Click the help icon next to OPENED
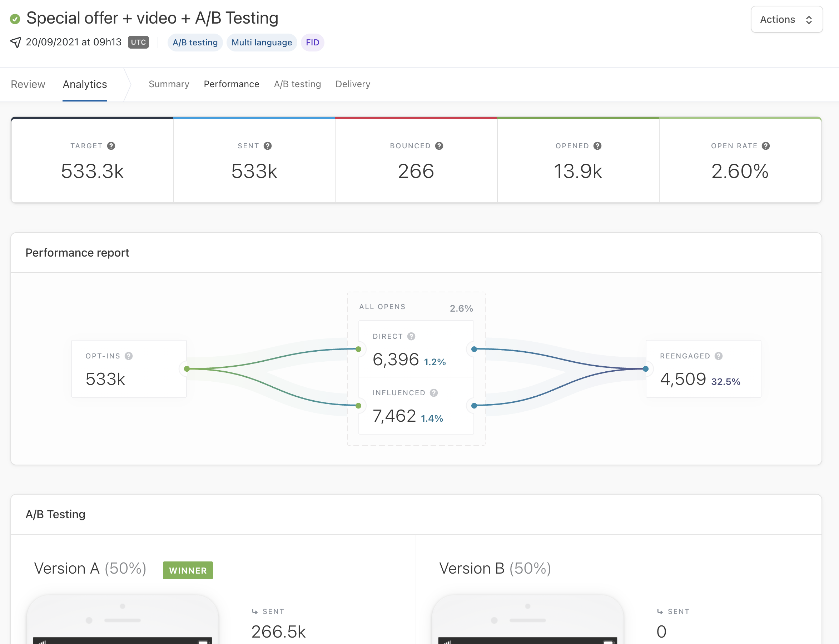This screenshot has height=644, width=839. coord(597,146)
